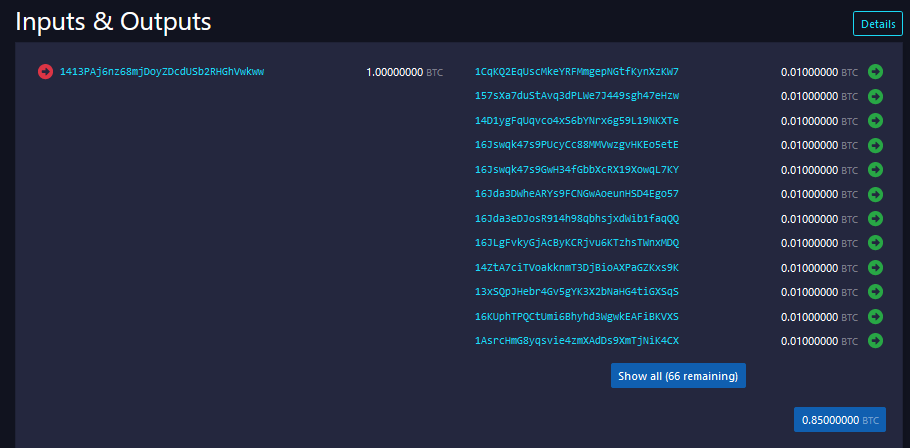Click the 0.85000000 BTC total button
Viewport: 910px width, 448px height.
(840, 420)
